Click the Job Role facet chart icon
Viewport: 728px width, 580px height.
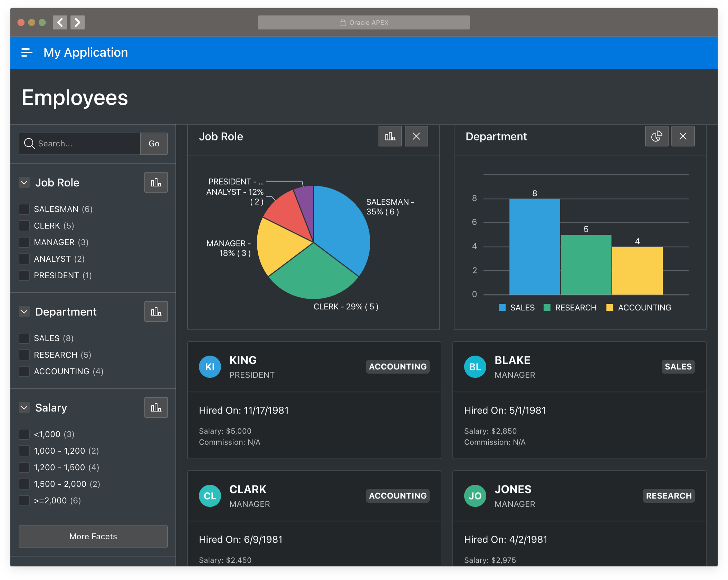(156, 182)
